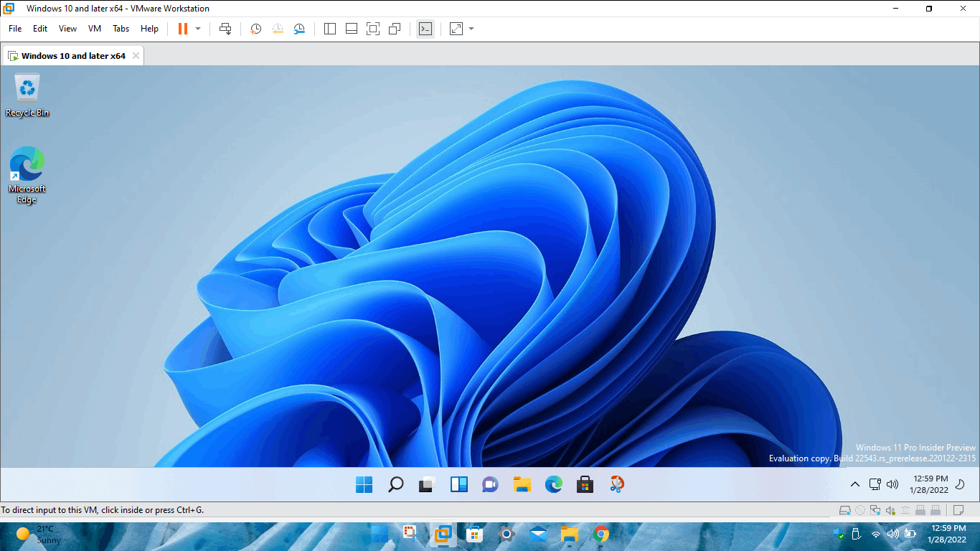Open the VM menu
980x551 pixels.
(94, 29)
